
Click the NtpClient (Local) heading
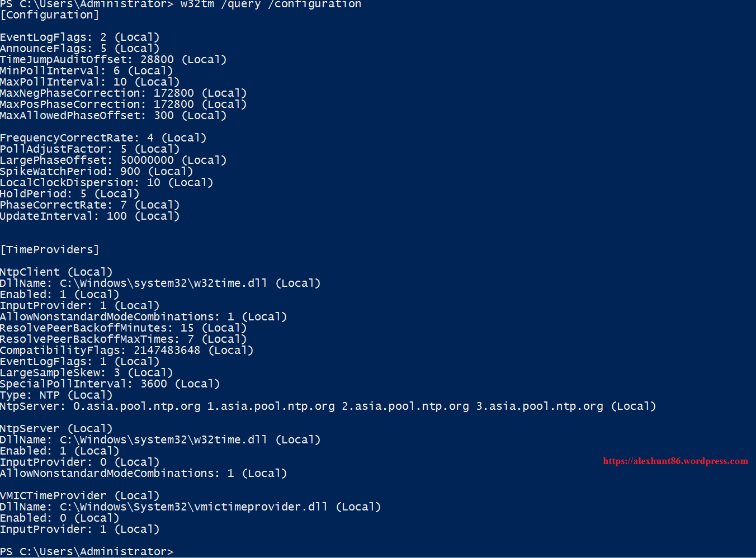click(56, 272)
